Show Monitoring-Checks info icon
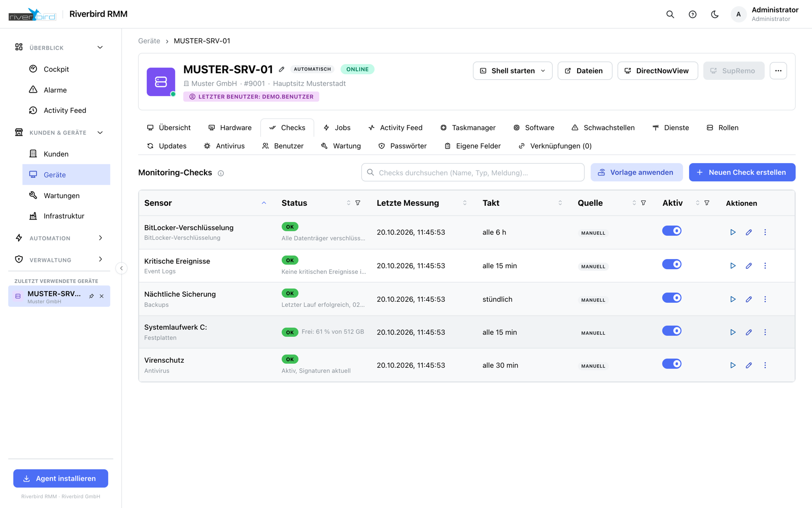The image size is (812, 508). (x=221, y=173)
